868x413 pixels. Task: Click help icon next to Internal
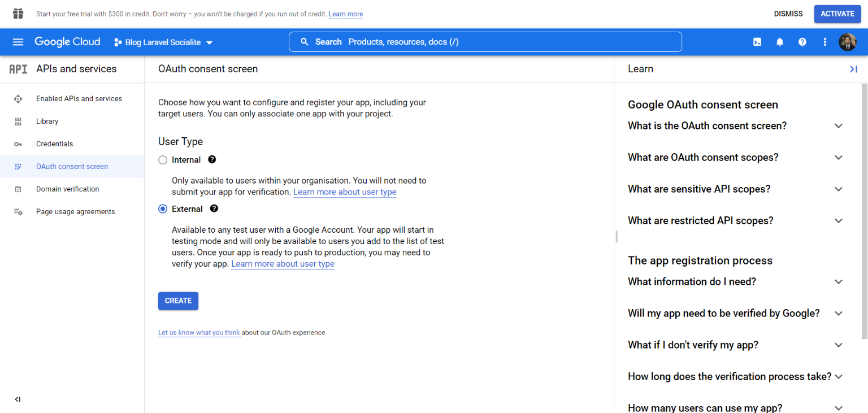(x=212, y=160)
